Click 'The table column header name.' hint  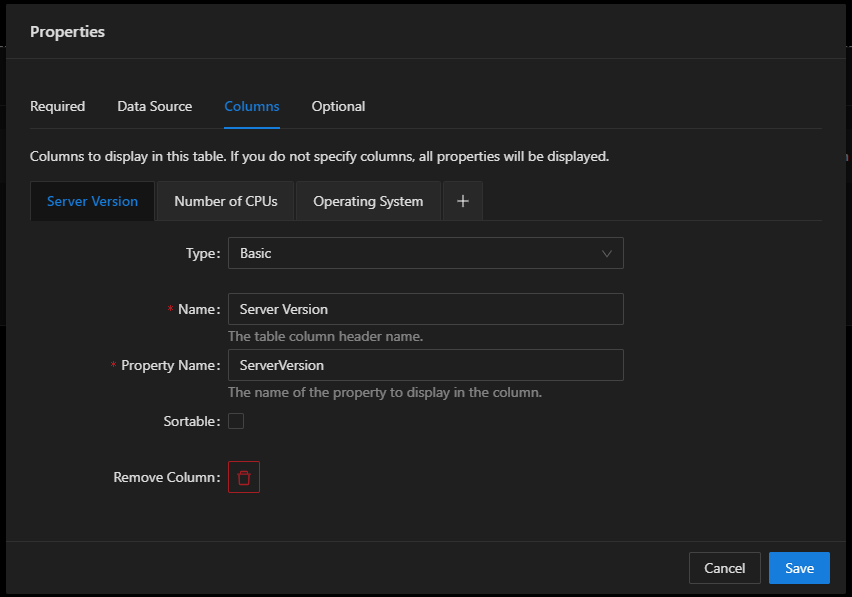coord(325,336)
